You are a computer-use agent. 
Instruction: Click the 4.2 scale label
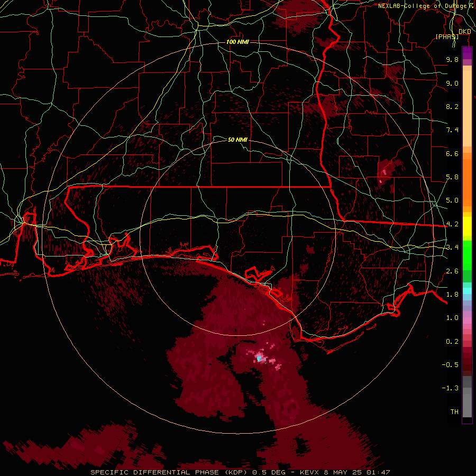tap(452, 224)
